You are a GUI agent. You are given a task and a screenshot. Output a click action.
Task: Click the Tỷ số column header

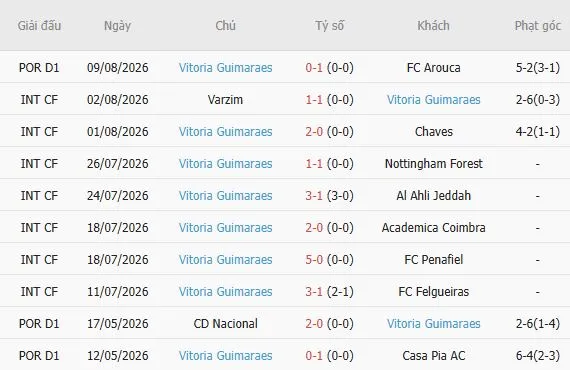tap(329, 26)
